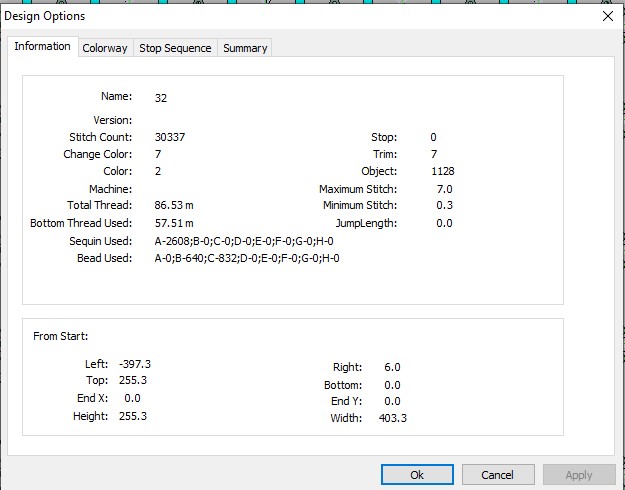Click the Object count 1128

(x=442, y=171)
